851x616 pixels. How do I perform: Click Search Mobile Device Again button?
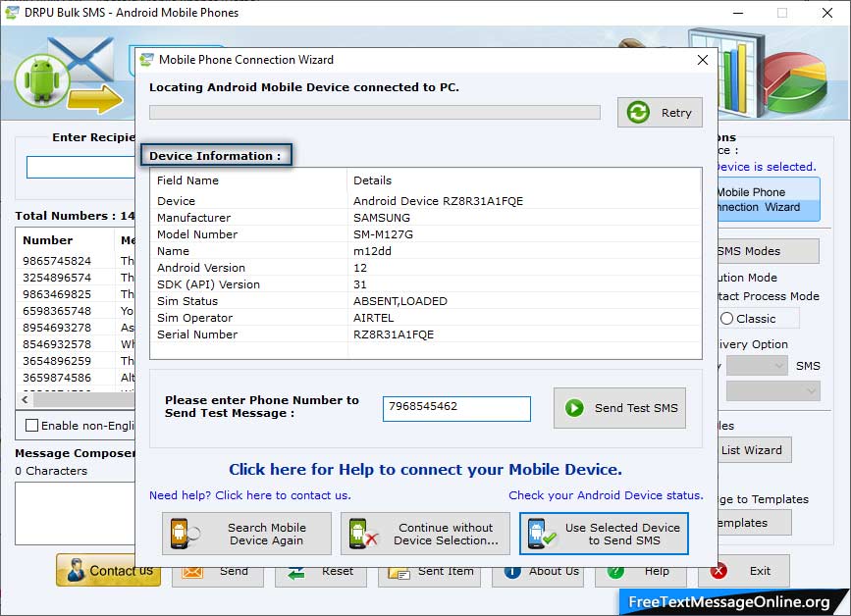(246, 534)
